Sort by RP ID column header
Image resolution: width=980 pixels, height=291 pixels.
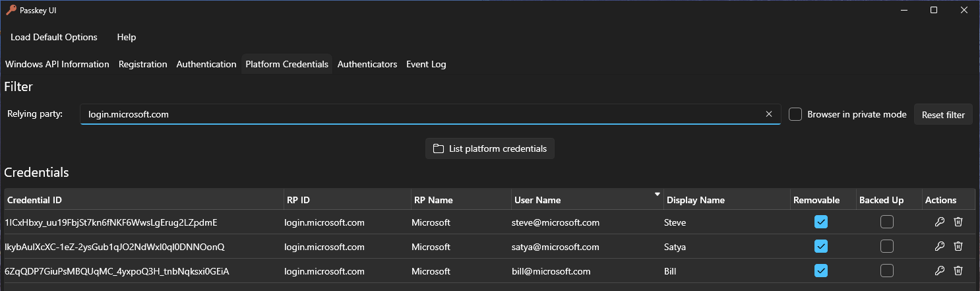346,200
